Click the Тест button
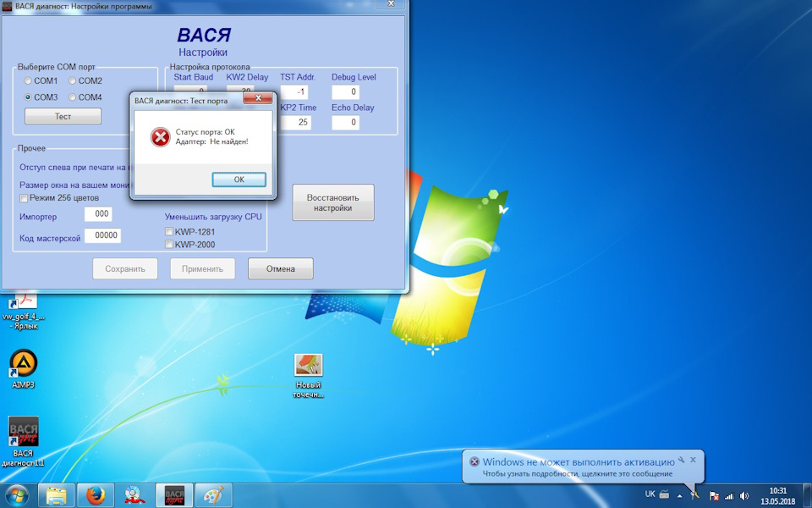This screenshot has height=508, width=812. tap(63, 116)
